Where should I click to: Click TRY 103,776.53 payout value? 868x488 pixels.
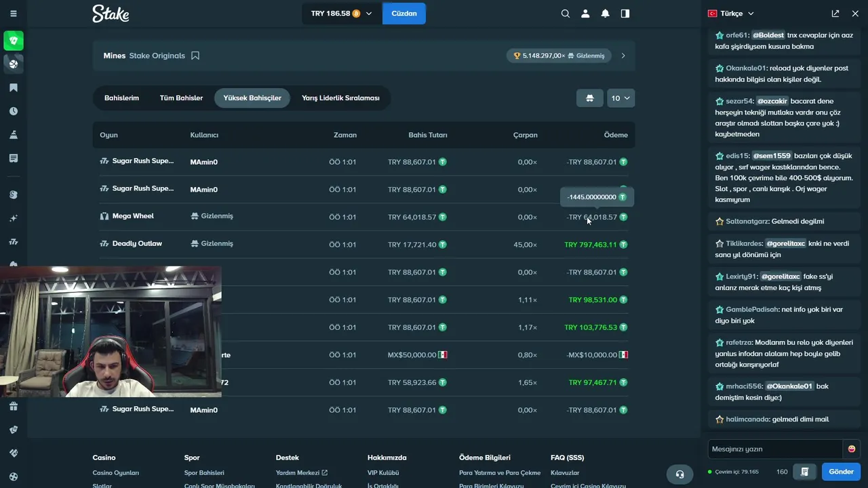pos(591,327)
